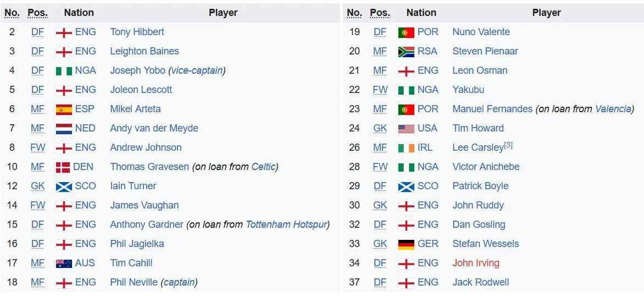Open the Celtic club link
The width and height of the screenshot is (644, 296).
pyautogui.click(x=263, y=167)
